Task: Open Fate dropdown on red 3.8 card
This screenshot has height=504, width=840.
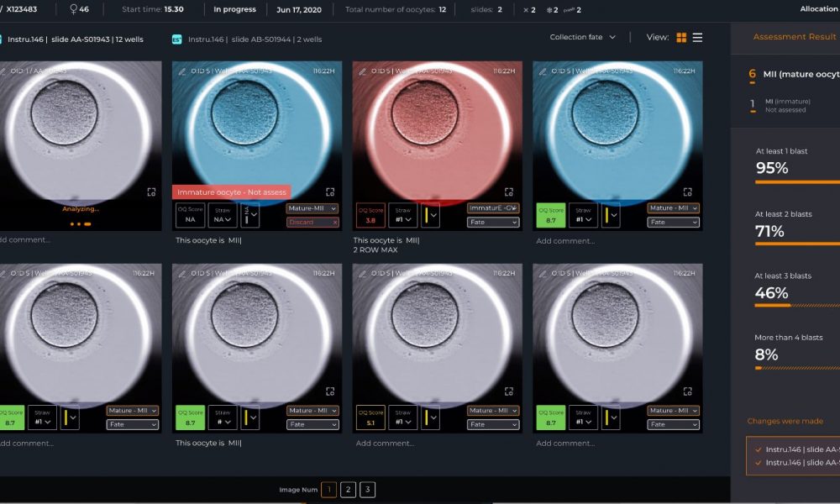Action: click(493, 223)
